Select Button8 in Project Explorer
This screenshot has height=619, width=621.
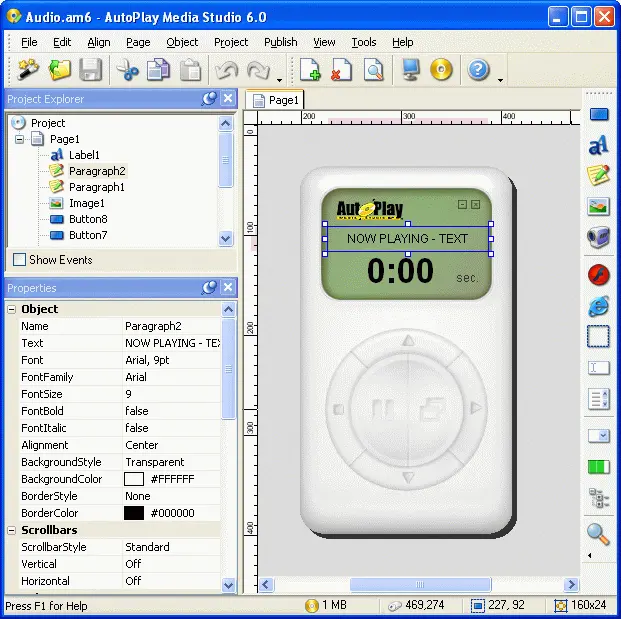[x=87, y=219]
